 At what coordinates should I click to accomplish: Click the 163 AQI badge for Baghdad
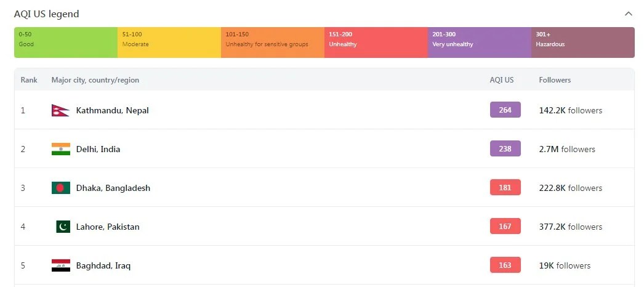[505, 265]
